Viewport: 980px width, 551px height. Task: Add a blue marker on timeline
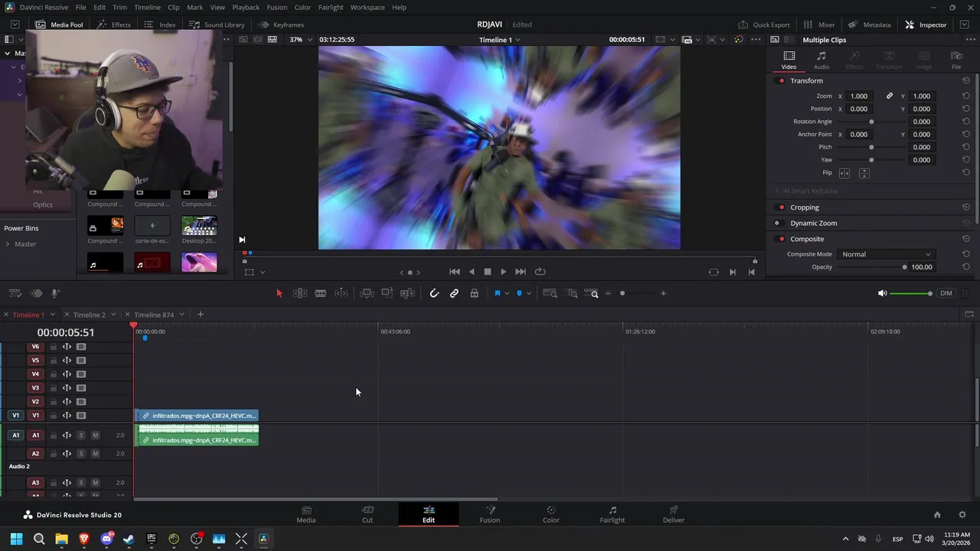click(x=519, y=293)
